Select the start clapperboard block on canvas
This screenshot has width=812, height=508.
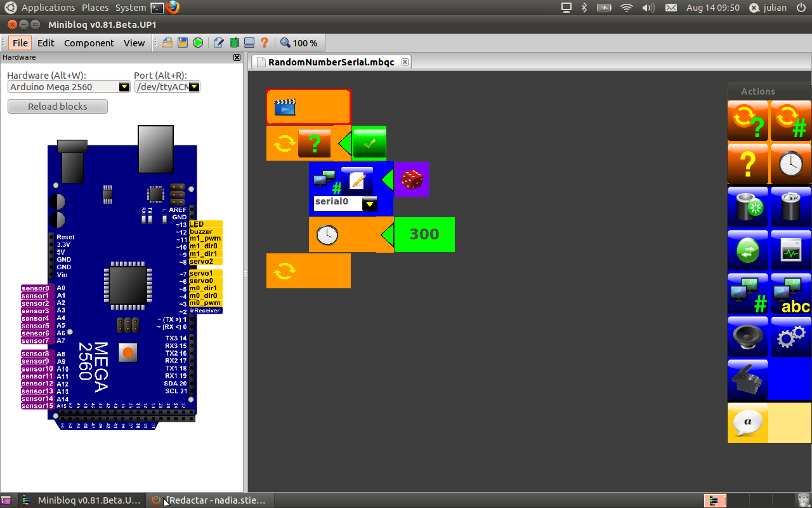point(308,107)
